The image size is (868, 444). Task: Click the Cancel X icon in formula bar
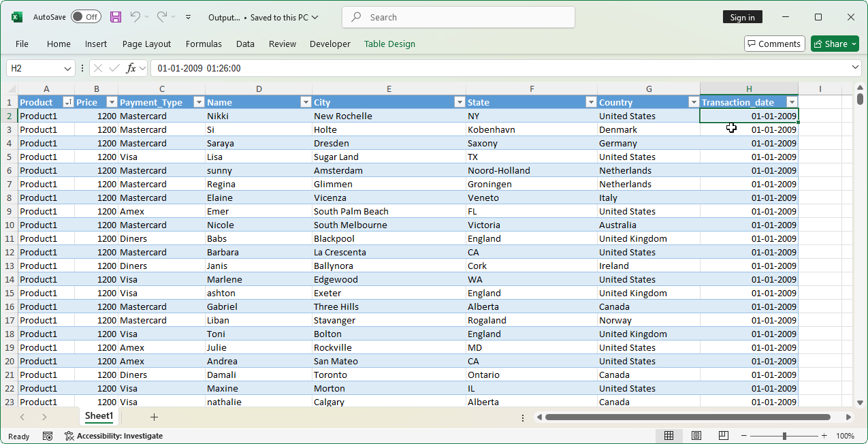coord(98,68)
